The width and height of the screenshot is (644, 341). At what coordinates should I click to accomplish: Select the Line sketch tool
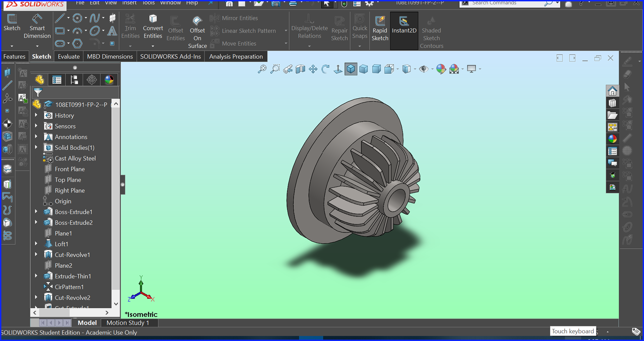point(60,18)
